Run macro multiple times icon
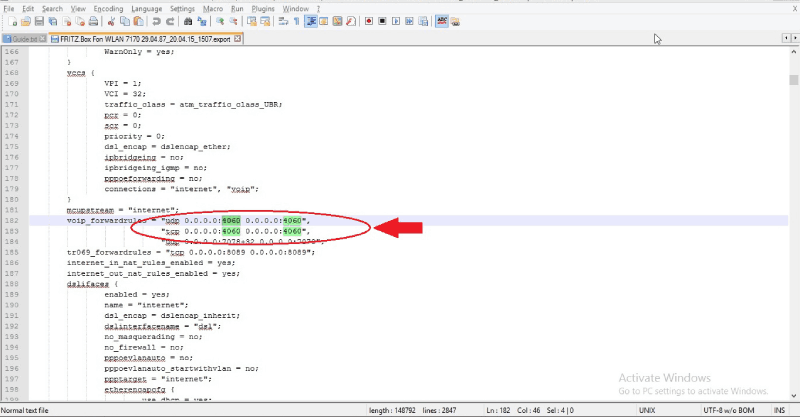The image size is (800, 417). click(x=409, y=21)
